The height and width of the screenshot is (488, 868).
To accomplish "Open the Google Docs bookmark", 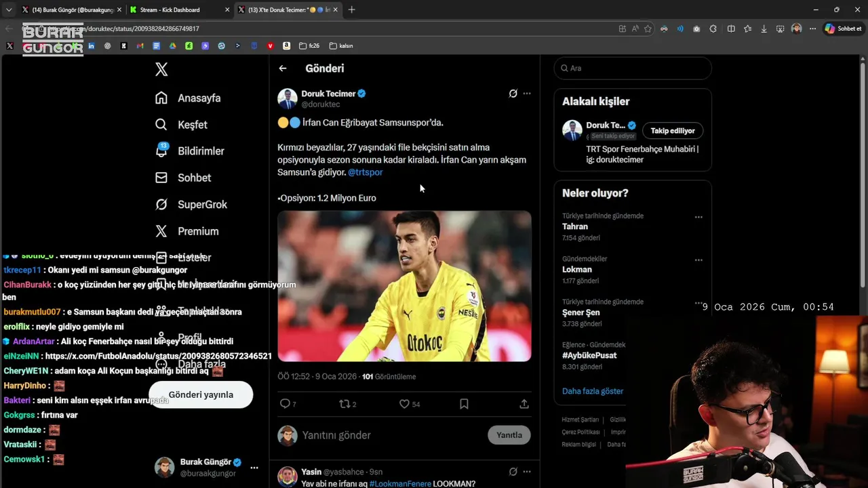I will tap(156, 45).
